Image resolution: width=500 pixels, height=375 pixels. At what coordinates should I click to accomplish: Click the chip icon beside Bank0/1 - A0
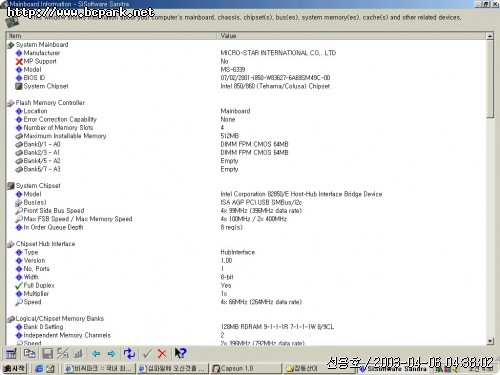(x=19, y=145)
